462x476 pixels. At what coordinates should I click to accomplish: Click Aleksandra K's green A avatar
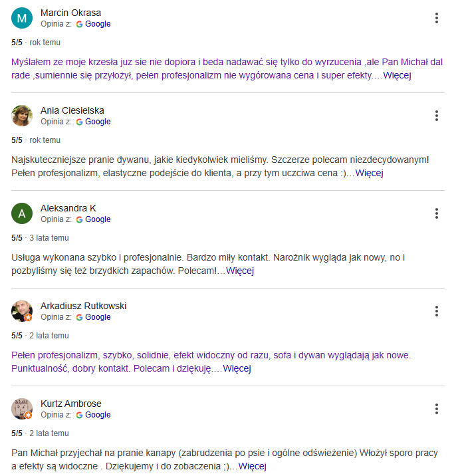22,213
